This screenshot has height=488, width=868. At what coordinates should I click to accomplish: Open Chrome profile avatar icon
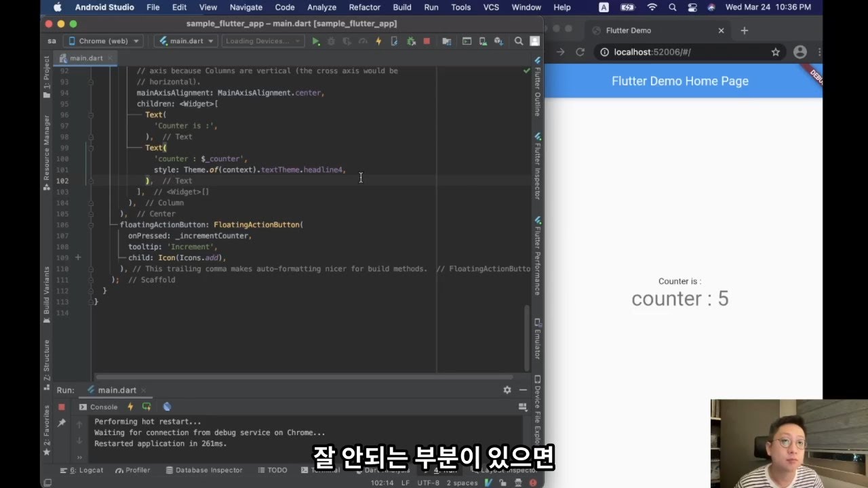(800, 52)
